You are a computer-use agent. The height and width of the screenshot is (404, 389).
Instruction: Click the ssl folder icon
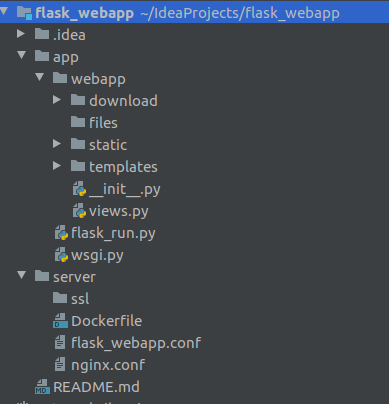(60, 298)
